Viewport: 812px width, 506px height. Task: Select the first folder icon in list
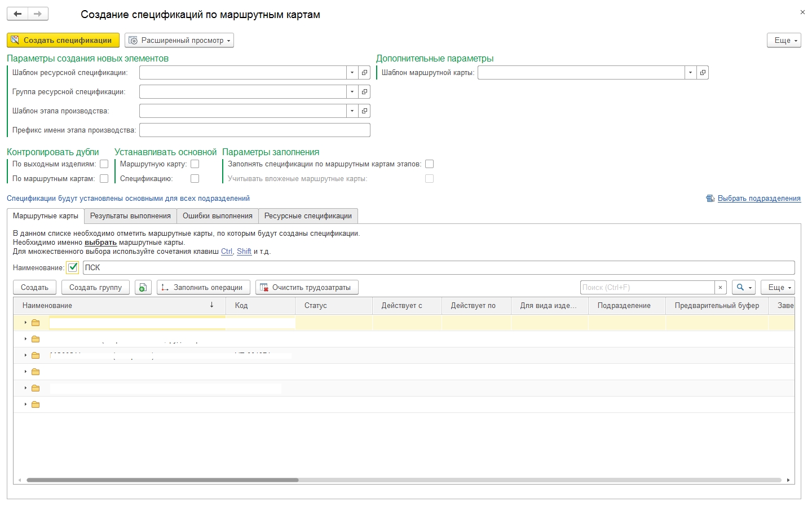tap(36, 323)
